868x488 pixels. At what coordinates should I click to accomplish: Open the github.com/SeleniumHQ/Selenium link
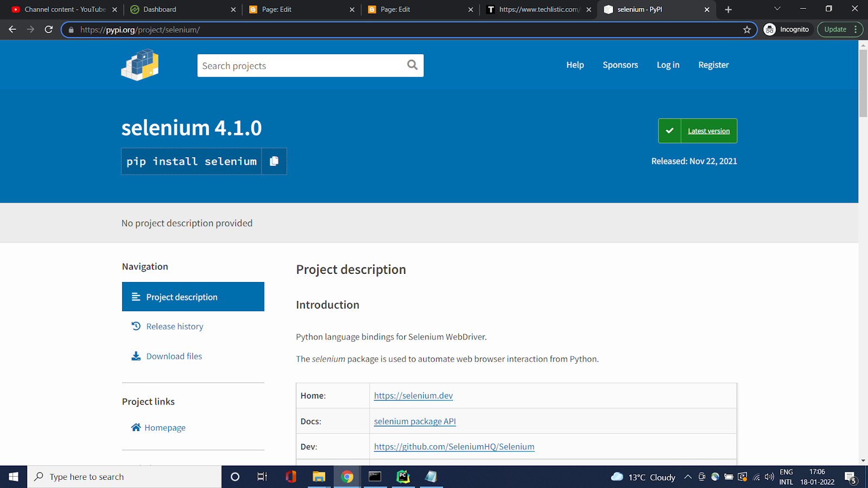click(454, 447)
